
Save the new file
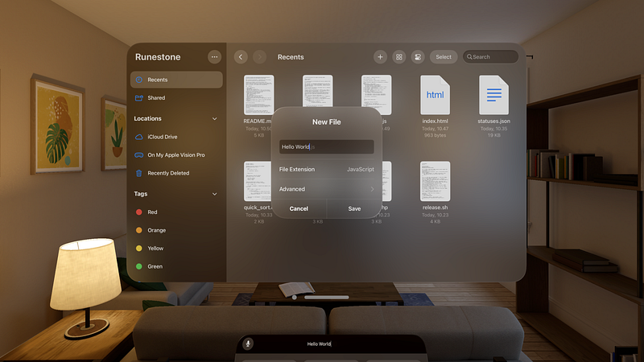[x=354, y=208]
